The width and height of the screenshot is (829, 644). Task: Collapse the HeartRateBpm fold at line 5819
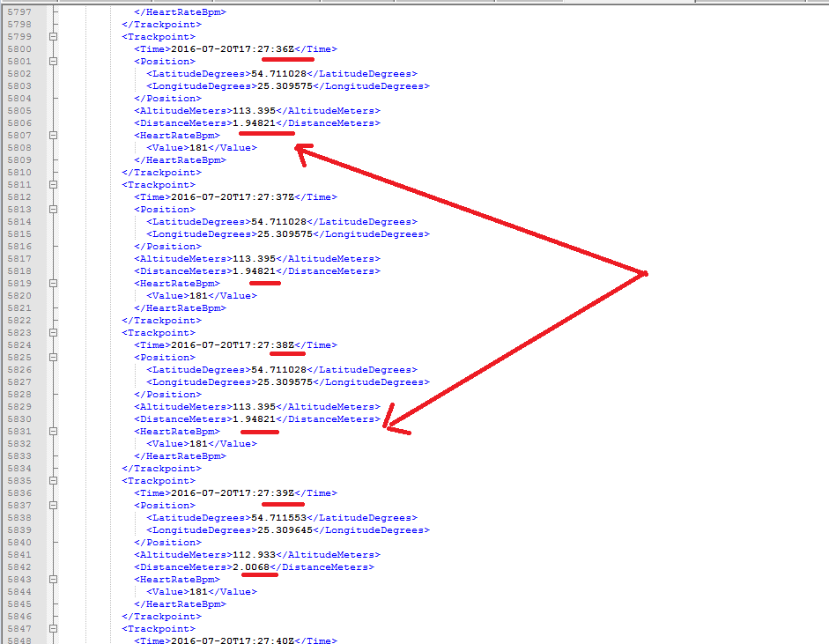pyautogui.click(x=53, y=284)
